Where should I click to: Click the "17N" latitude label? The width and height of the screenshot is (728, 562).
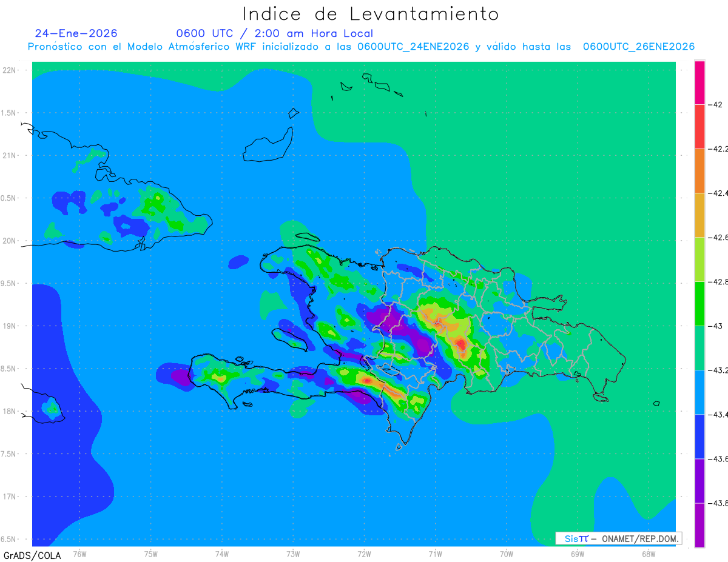10,497
